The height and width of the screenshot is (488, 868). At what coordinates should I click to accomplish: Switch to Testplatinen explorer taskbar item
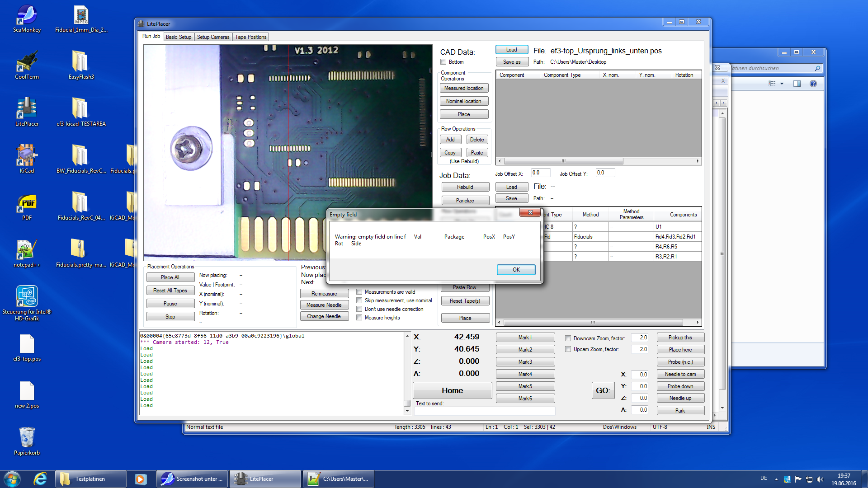coord(90,479)
